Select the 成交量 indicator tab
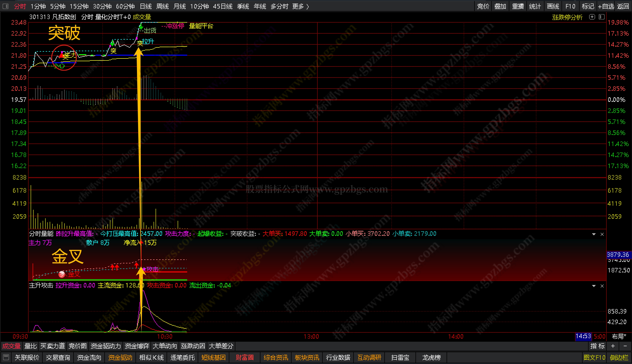Image resolution: width=632 pixels, height=364 pixels. (12, 346)
